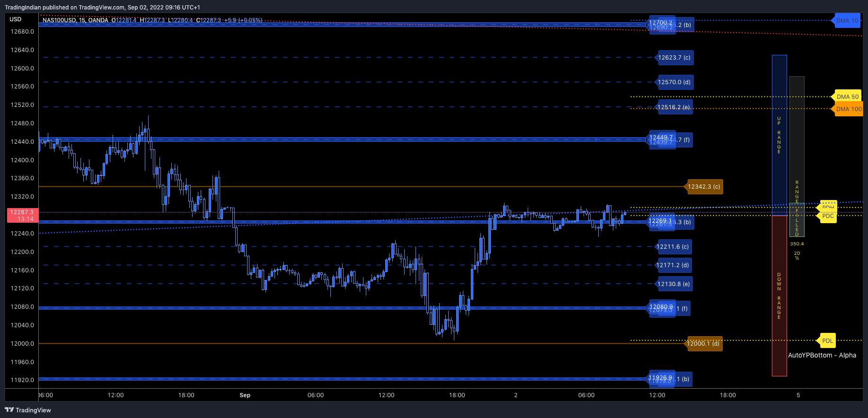This screenshot has width=868, height=418.
Task: Click the 11960.0 price axis tick
Action: (x=22, y=362)
